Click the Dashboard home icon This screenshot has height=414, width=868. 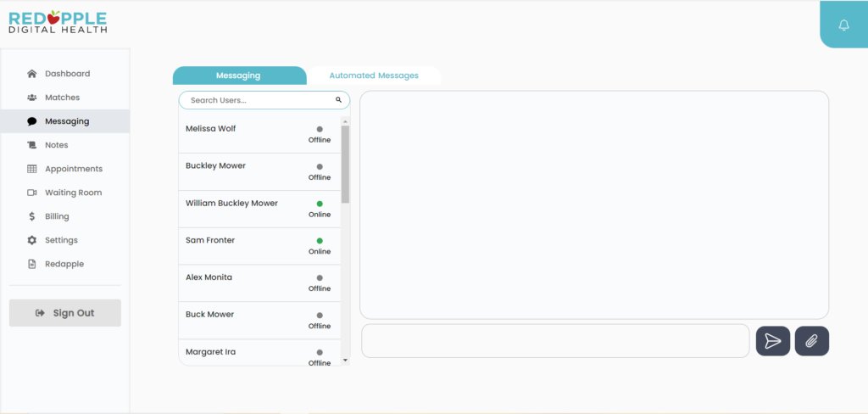(x=32, y=74)
